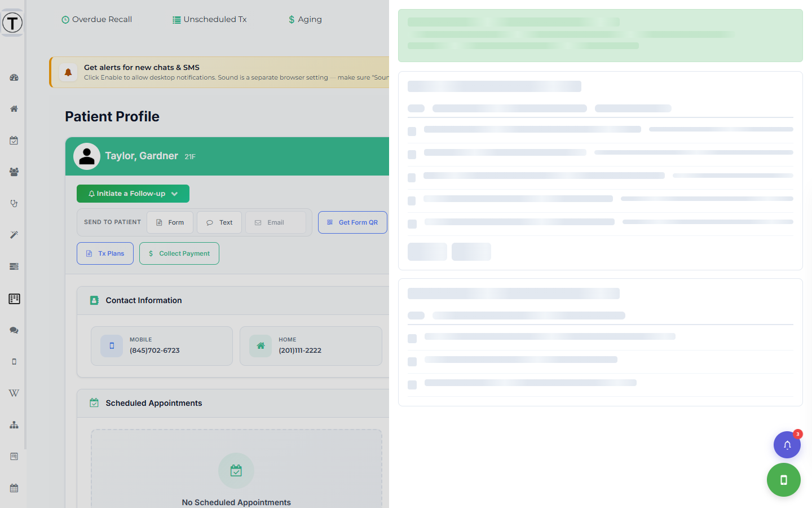
Task: Open the Unscheduled Tx tab
Action: [x=210, y=19]
